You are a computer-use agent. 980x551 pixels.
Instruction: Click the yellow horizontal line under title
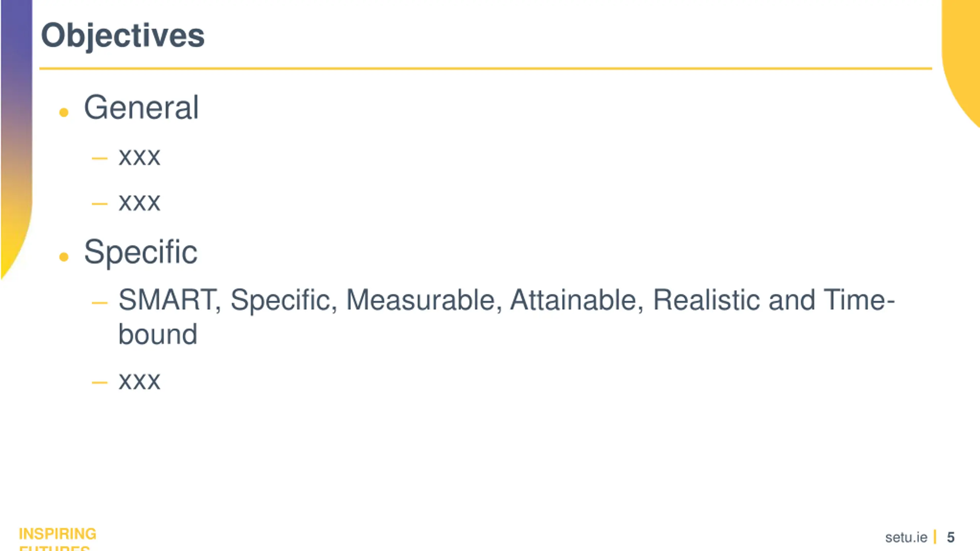485,69
